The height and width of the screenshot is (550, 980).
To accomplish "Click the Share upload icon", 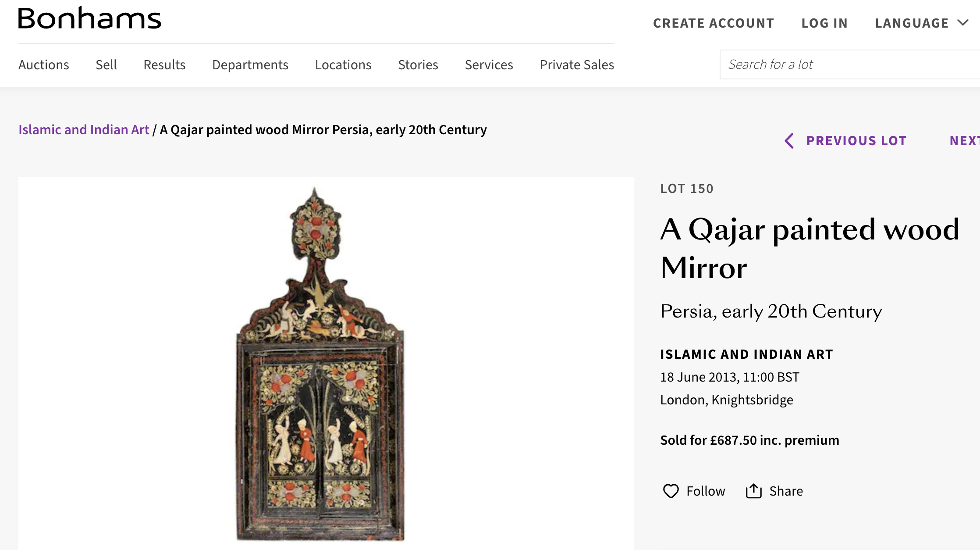I will [753, 491].
